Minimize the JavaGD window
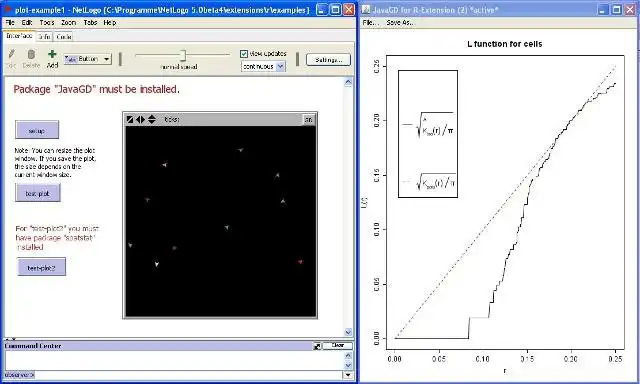The width and height of the screenshot is (640, 384). (603, 9)
